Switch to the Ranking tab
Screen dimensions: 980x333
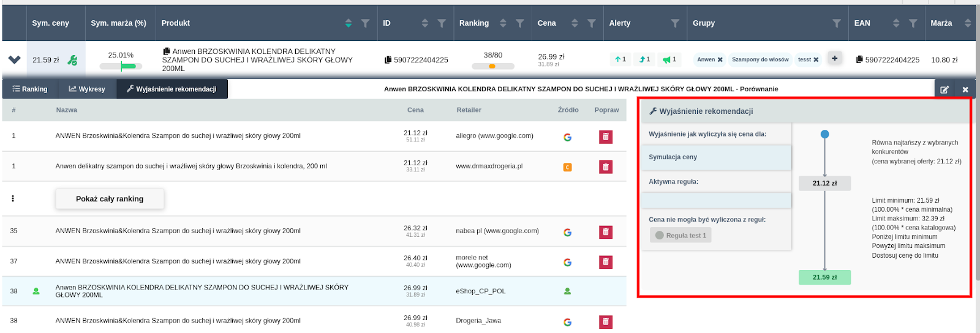pyautogui.click(x=30, y=89)
